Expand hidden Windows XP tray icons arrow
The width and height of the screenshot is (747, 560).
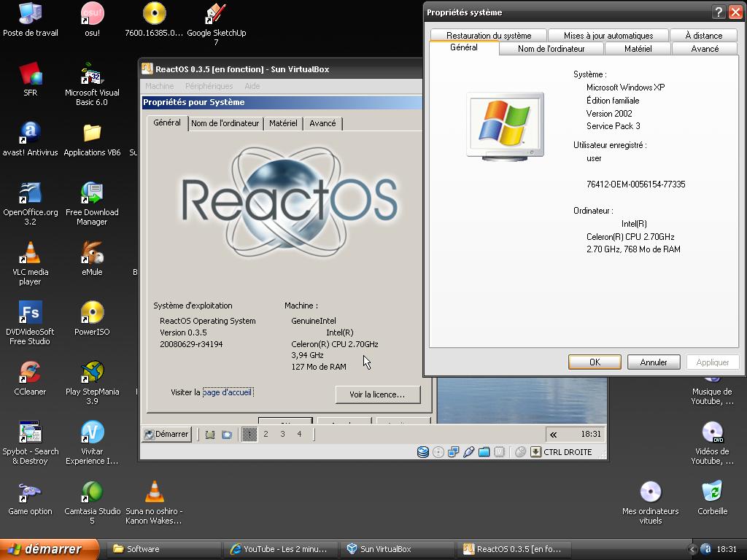click(692, 549)
